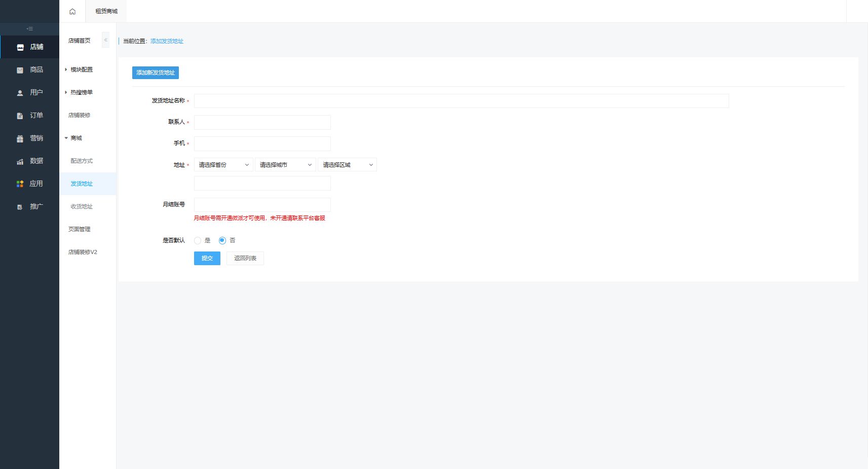The width and height of the screenshot is (868, 469).
Task: Switch to the 租赁商城 tab
Action: [106, 11]
